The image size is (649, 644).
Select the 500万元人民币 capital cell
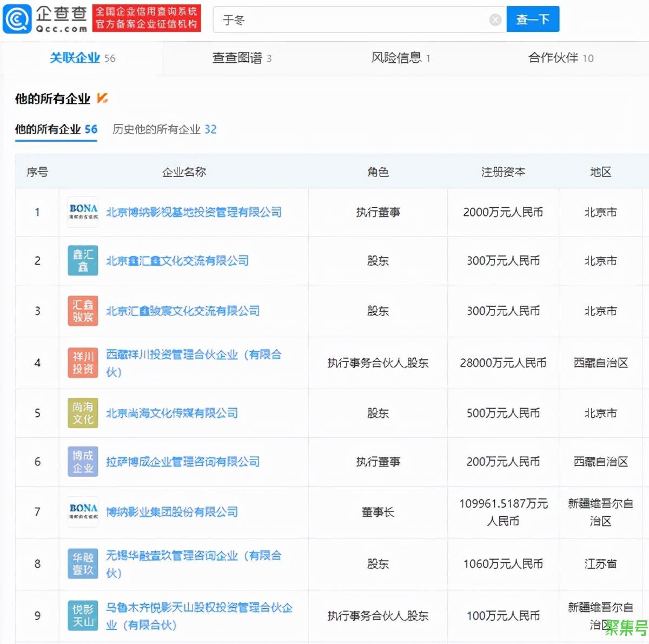pyautogui.click(x=503, y=413)
